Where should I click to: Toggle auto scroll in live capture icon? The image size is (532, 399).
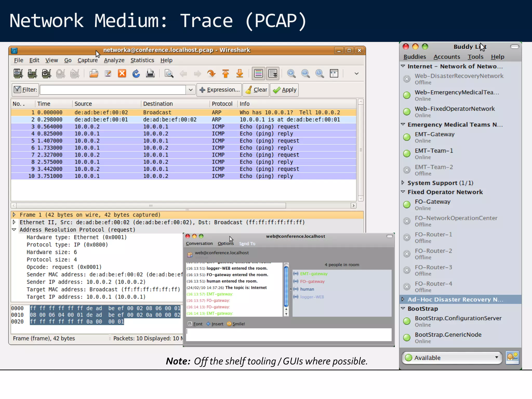pos(273,74)
